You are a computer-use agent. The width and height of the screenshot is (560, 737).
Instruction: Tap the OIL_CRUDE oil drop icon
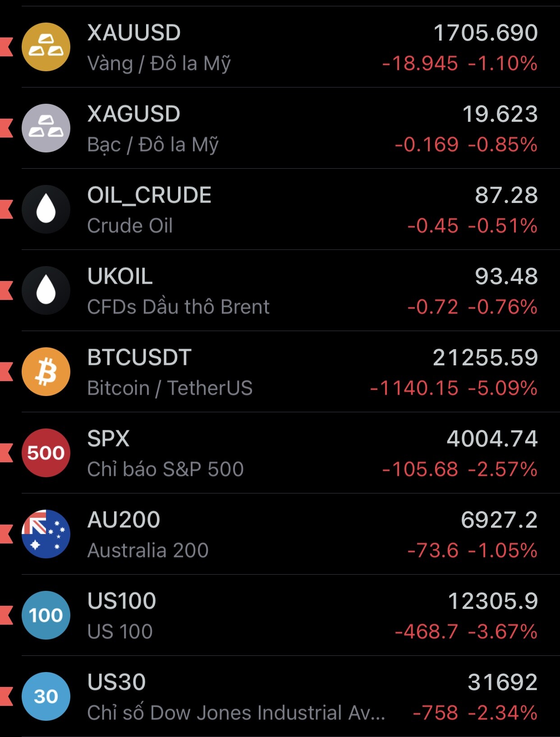point(46,209)
